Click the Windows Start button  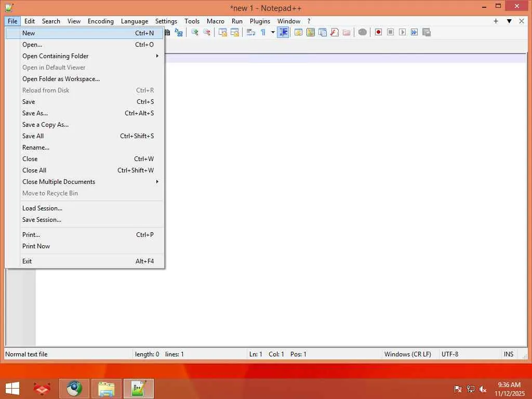pyautogui.click(x=12, y=389)
